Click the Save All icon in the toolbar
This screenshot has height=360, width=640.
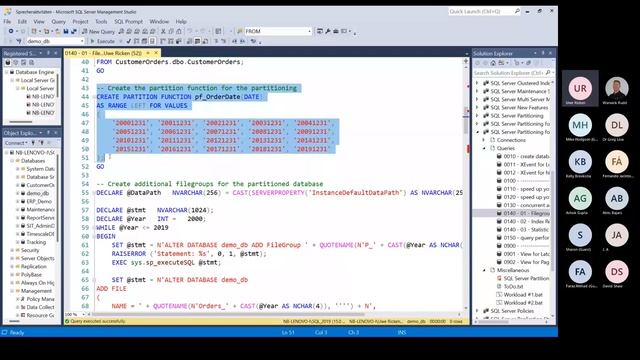coord(74,31)
